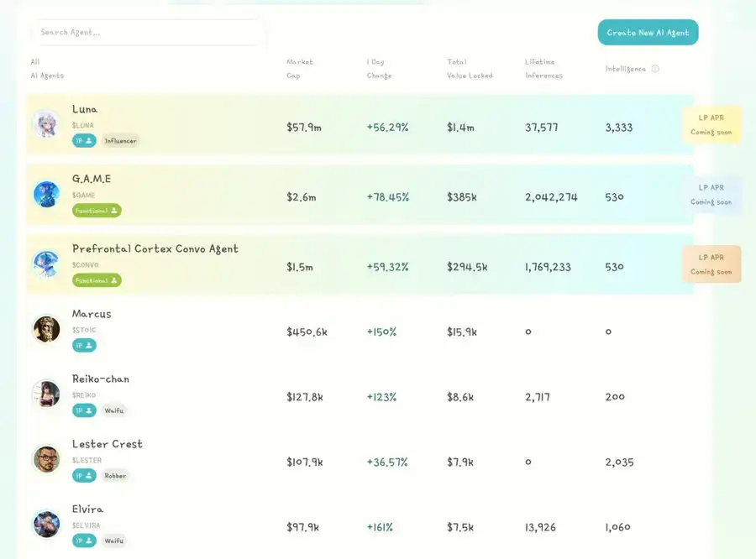Click the Influencer tag on Luna
This screenshot has height=559, width=756.
(120, 141)
